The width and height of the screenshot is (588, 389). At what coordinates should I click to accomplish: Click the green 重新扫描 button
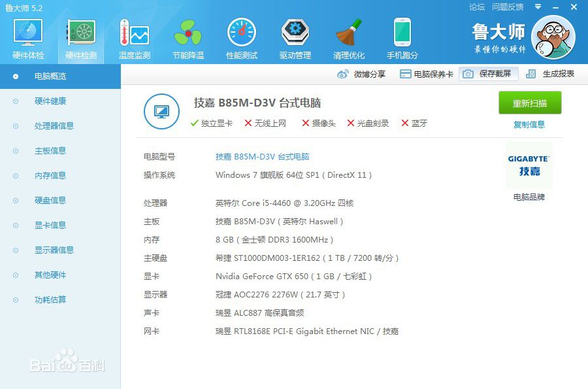[530, 103]
